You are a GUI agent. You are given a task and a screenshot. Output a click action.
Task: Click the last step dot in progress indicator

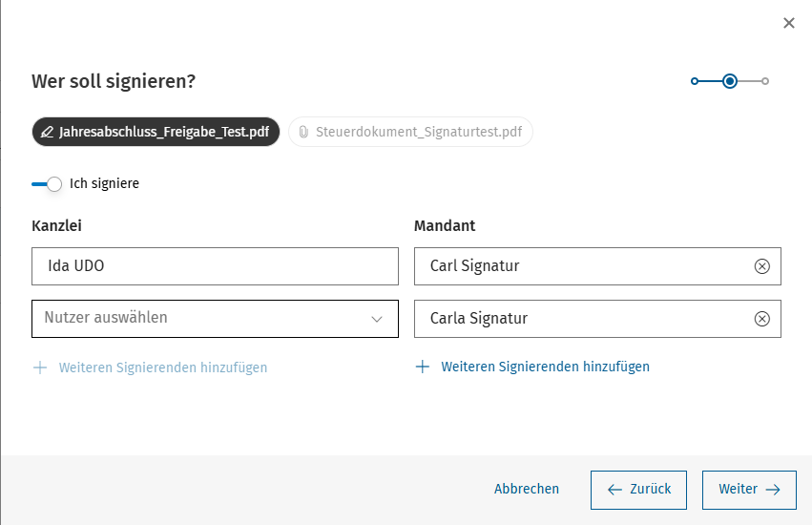(765, 81)
